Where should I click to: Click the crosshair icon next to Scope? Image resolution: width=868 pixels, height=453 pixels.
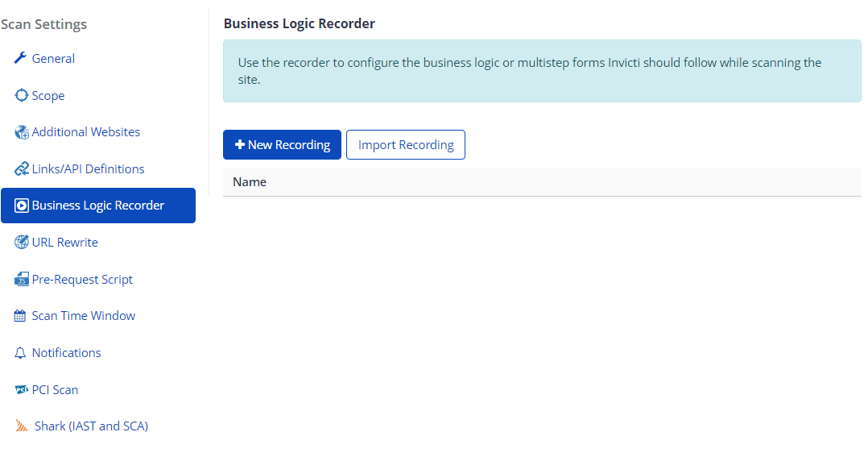tap(22, 96)
